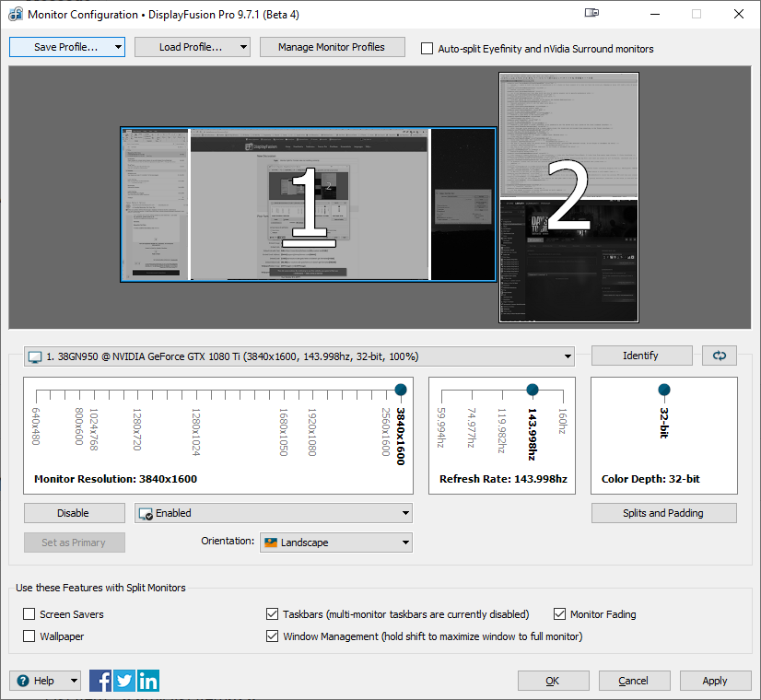Screen dimensions: 761x700
Task: Open the Orientation Landscape dropdown
Action: pyautogui.click(x=335, y=542)
